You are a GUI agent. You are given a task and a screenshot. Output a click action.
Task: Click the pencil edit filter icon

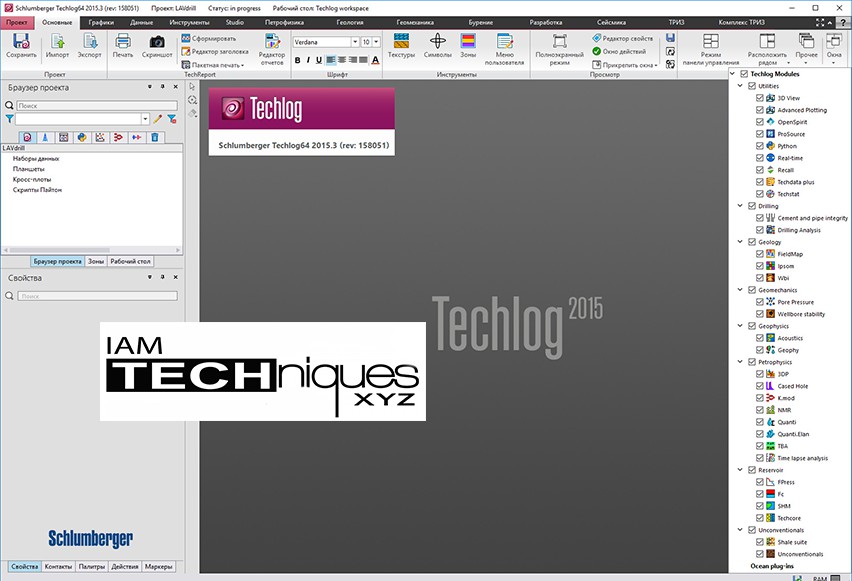tap(158, 119)
